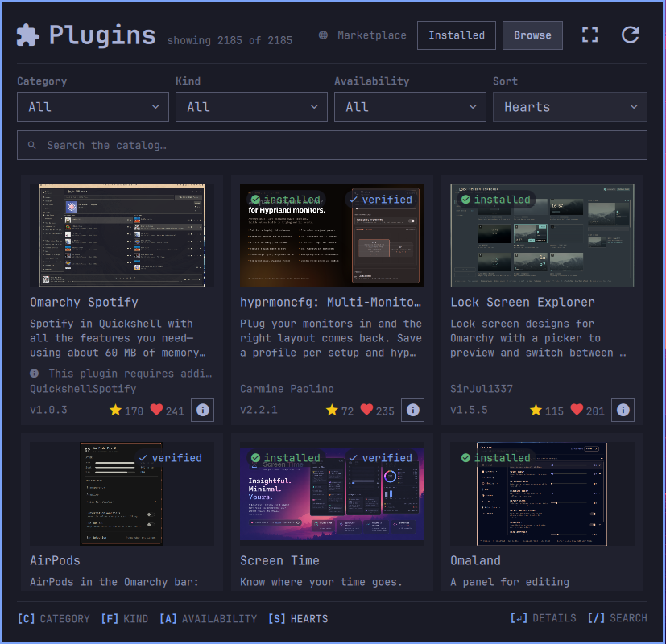
Task: Click the Search shortcut in footer
Action: click(x=617, y=618)
